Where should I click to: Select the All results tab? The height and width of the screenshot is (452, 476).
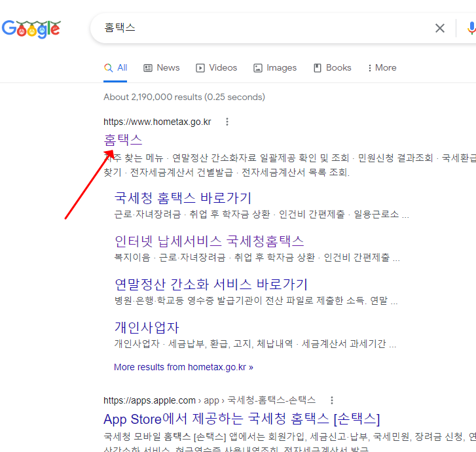coord(115,67)
